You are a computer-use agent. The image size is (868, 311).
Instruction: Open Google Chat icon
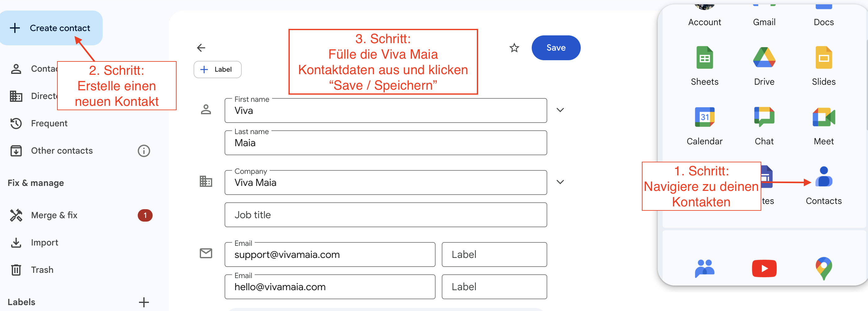pyautogui.click(x=764, y=117)
